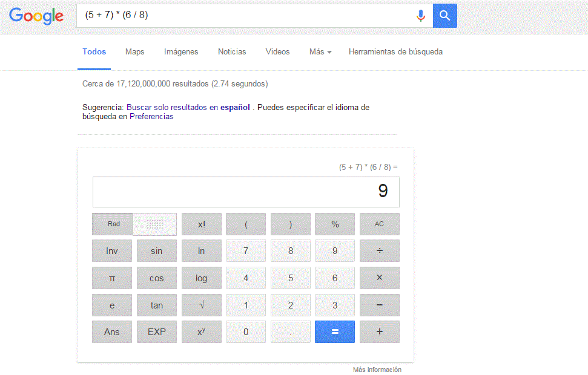Image resolution: width=588 pixels, height=375 pixels.
Task: Open the Videos tab
Action: pos(277,51)
